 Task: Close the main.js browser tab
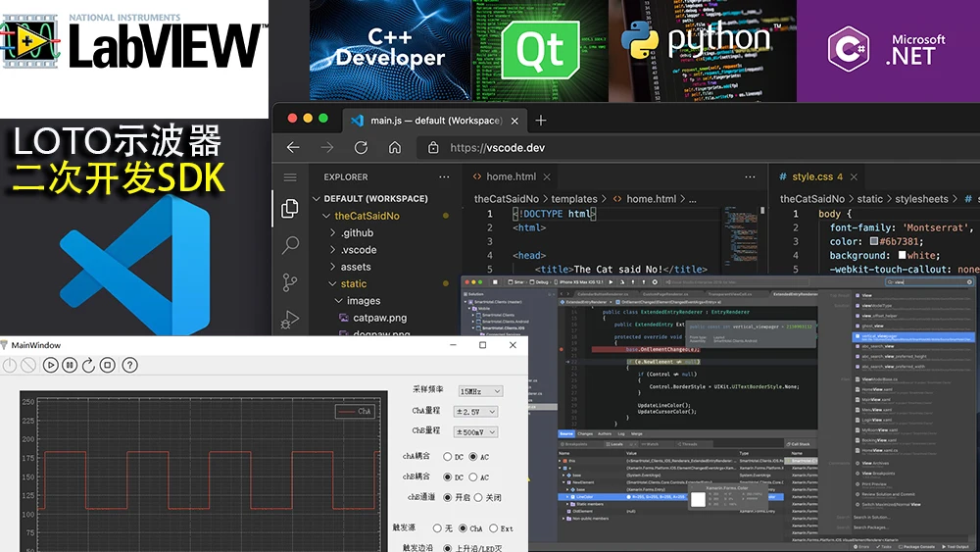[514, 121]
